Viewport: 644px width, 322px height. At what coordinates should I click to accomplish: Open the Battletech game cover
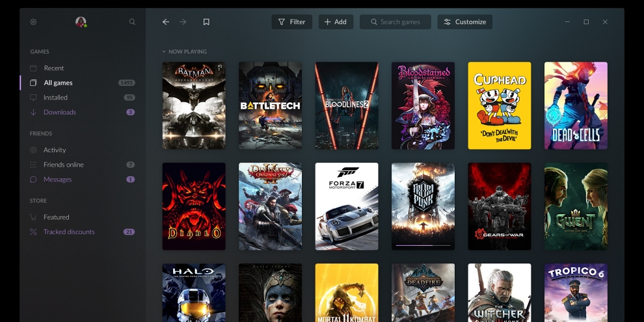(270, 105)
